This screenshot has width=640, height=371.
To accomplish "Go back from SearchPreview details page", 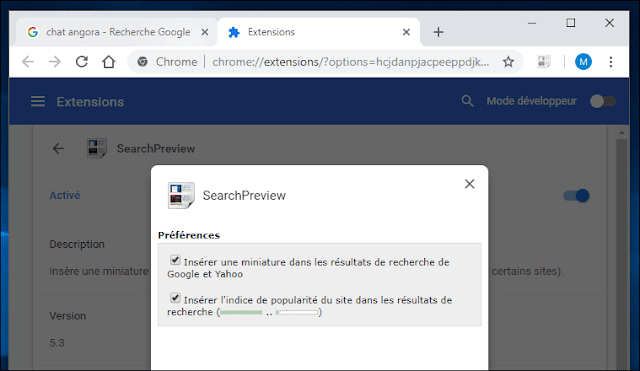I will point(58,148).
